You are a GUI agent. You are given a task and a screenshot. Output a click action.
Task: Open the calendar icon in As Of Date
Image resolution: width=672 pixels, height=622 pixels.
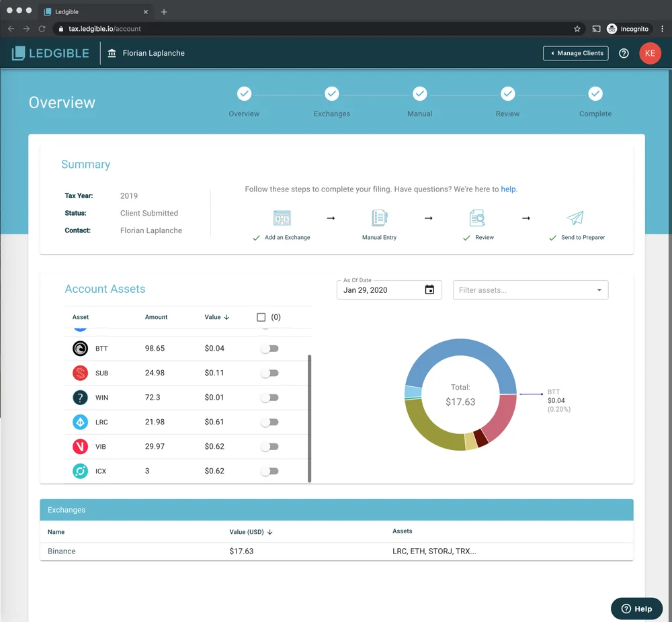tap(429, 290)
